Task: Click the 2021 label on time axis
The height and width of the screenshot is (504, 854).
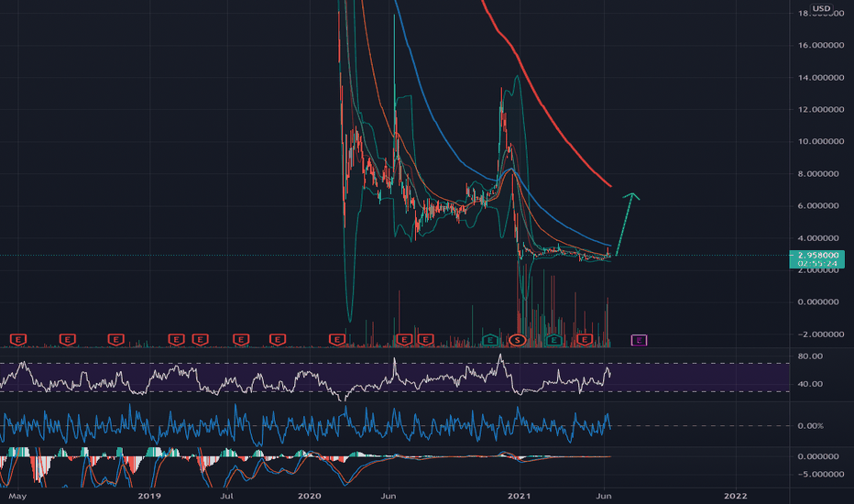Action: click(519, 496)
